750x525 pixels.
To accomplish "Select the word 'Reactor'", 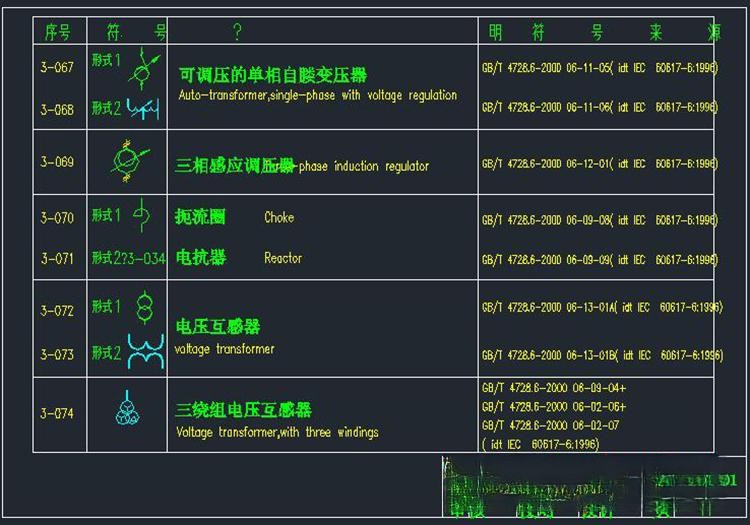I will click(x=283, y=258).
